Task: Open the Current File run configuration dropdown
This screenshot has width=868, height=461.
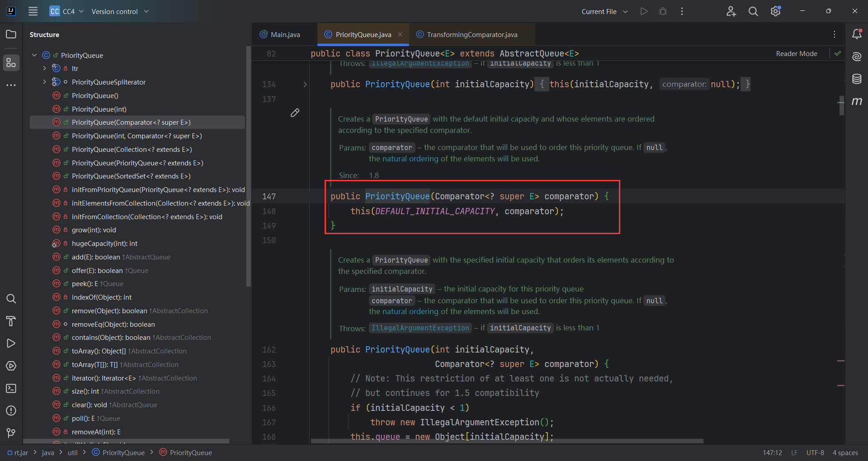Action: (x=604, y=11)
